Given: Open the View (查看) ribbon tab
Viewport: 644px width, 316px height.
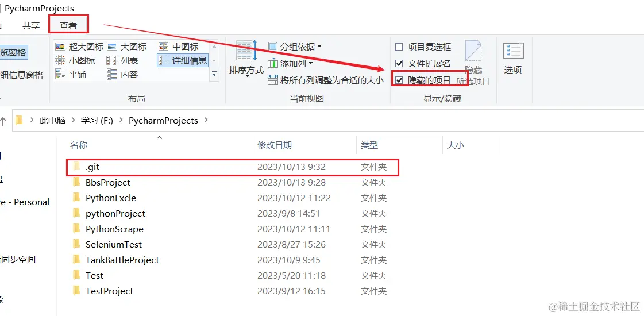Looking at the screenshot, I should click(68, 25).
